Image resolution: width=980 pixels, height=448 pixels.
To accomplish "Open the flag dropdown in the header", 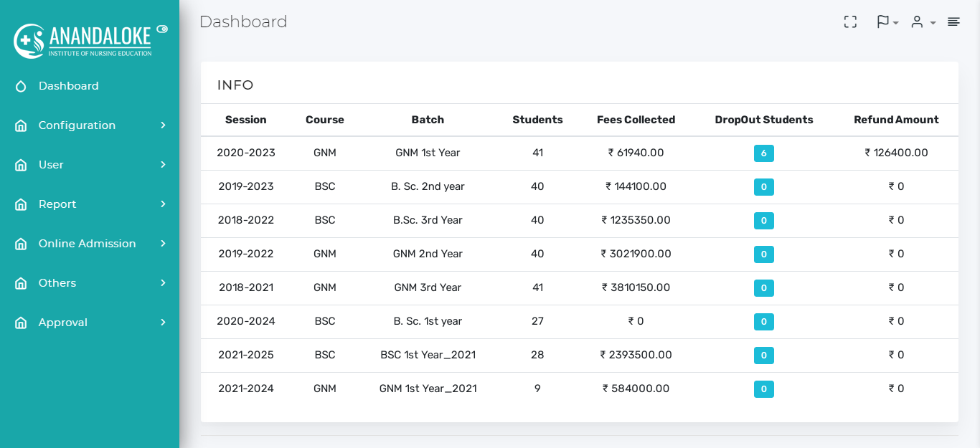I will (x=887, y=22).
